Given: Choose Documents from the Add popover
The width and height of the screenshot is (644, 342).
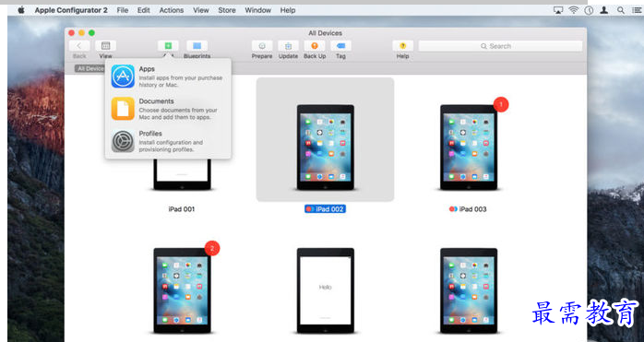Looking at the screenshot, I should point(169,109).
